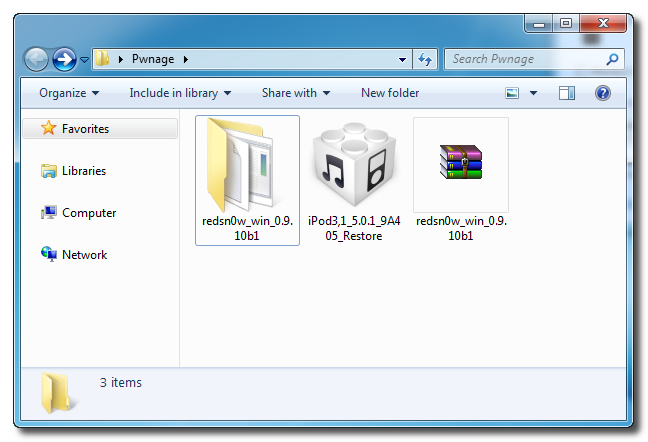The height and width of the screenshot is (442, 648).
Task: Select Computer in the navigation pane
Action: pos(89,213)
